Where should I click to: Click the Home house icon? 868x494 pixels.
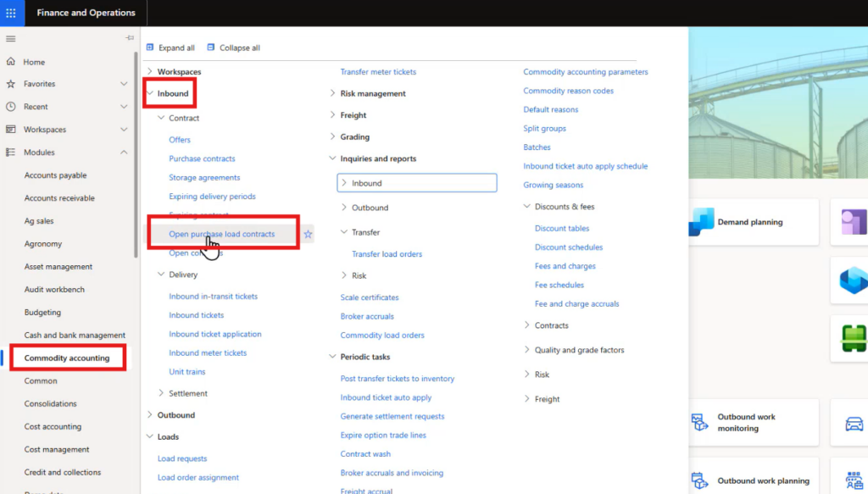[x=10, y=61]
